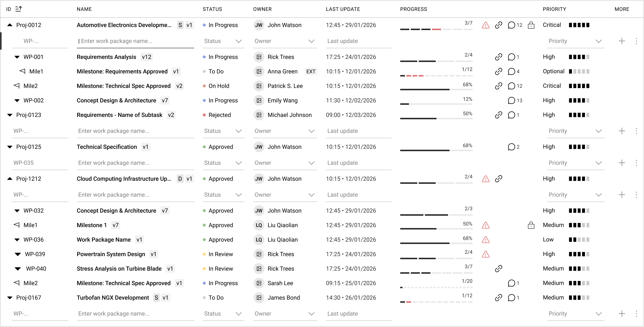Click the progress bar of Technical Specification
The width and height of the screenshot is (644, 327).
click(x=436, y=150)
